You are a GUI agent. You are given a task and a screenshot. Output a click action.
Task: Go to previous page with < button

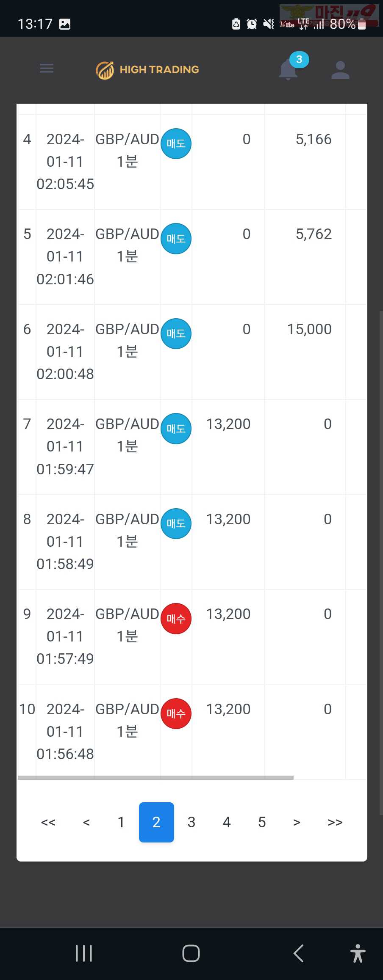[x=86, y=822]
